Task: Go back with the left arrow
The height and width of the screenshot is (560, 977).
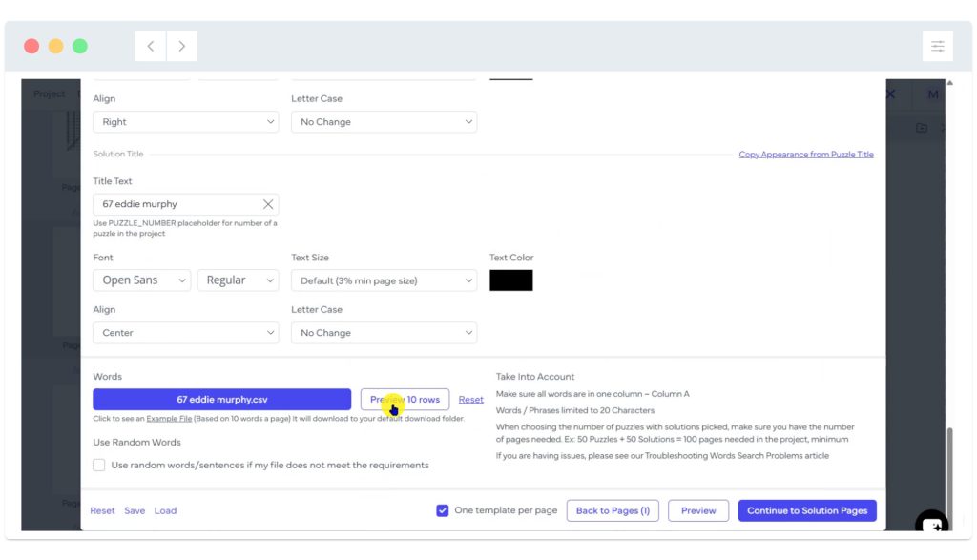Action: tap(151, 46)
